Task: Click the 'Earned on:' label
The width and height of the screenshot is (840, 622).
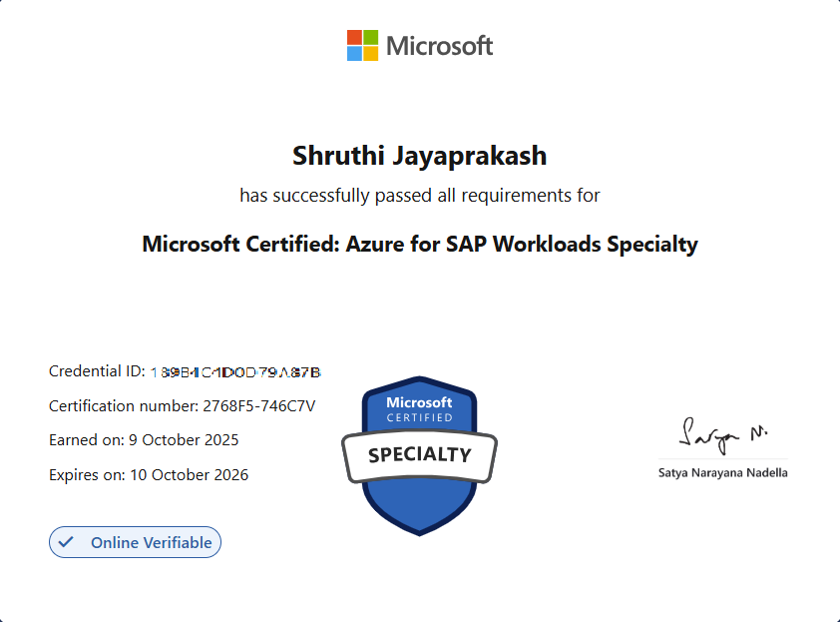Action: tap(87, 439)
